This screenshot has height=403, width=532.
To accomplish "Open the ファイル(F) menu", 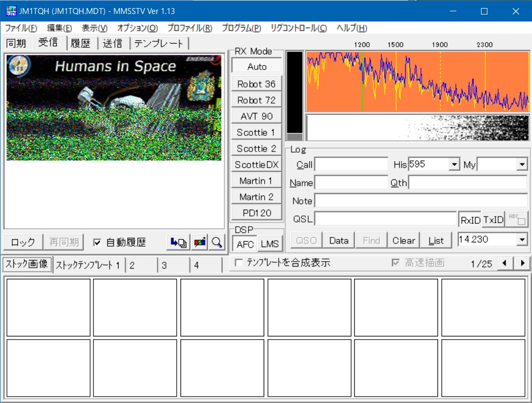I will tap(21, 28).
